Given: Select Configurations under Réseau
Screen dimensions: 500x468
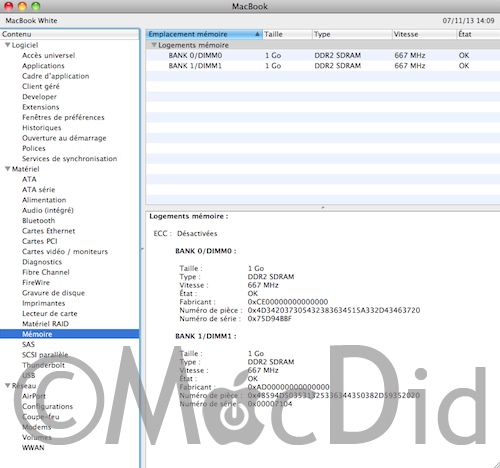Looking at the screenshot, I should point(47,406).
